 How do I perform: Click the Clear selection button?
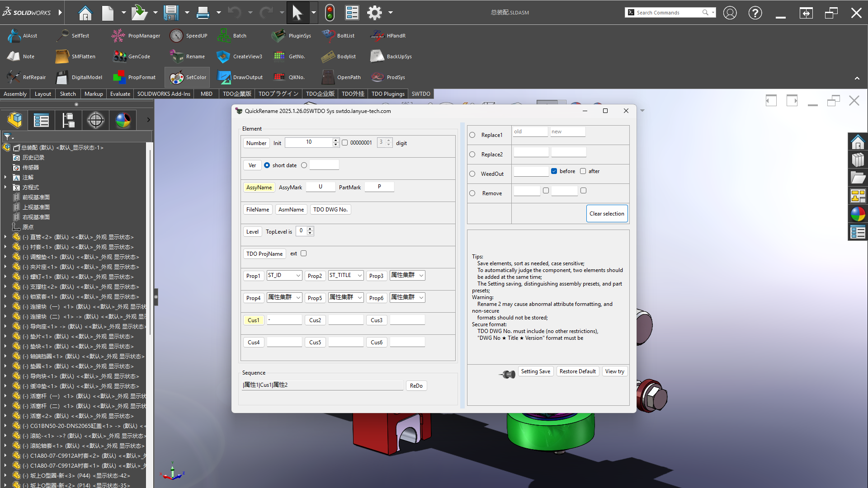(607, 214)
